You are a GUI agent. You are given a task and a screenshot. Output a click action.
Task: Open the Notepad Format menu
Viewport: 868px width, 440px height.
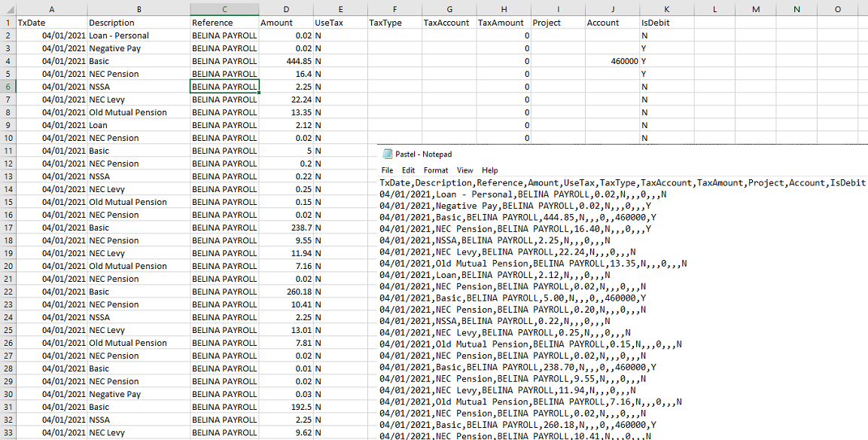point(436,170)
